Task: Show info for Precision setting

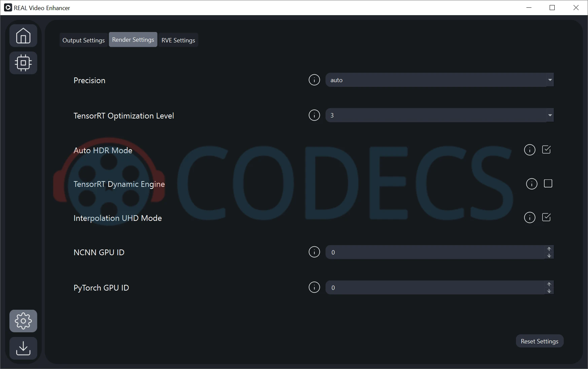Action: click(314, 80)
